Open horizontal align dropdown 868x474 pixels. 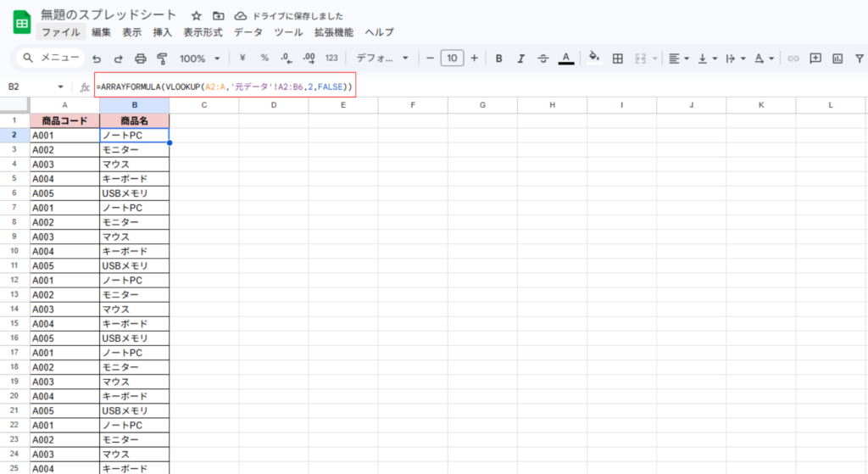point(679,59)
